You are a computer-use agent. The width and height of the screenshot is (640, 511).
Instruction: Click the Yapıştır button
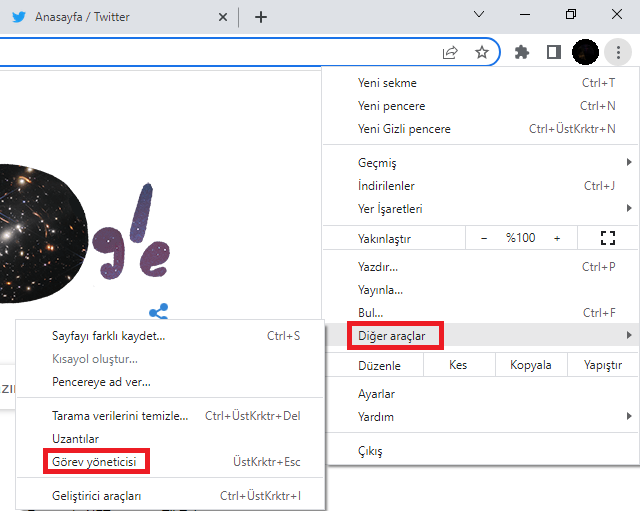click(603, 365)
